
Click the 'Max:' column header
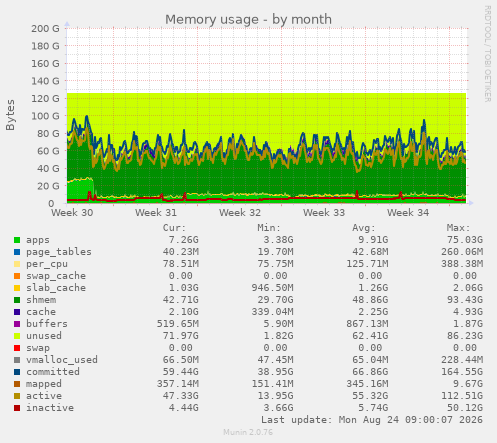tap(459, 228)
